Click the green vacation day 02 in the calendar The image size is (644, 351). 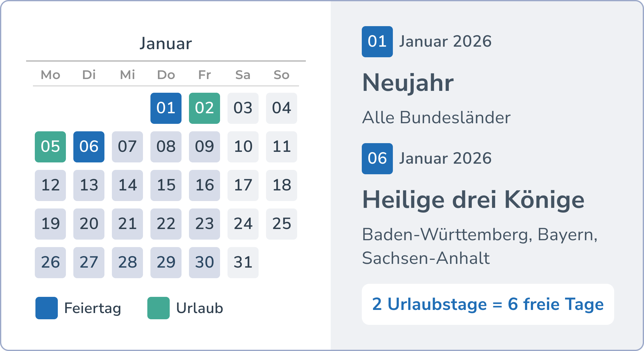204,108
